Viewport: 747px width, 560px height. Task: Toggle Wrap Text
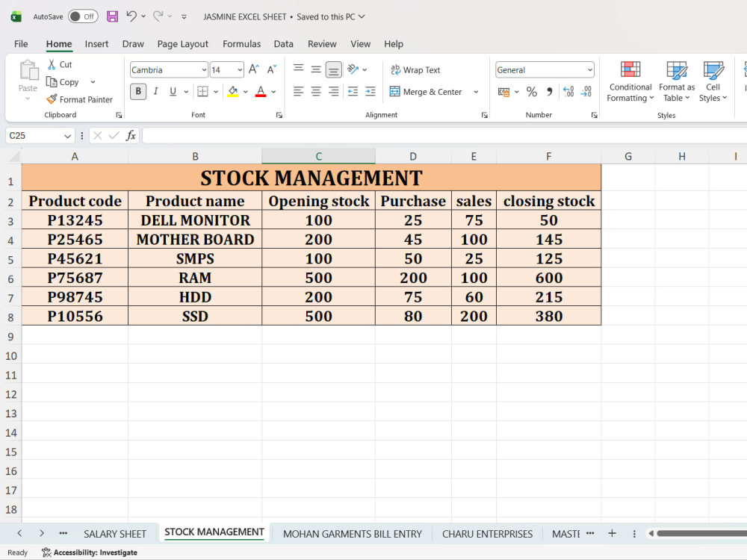(x=415, y=69)
